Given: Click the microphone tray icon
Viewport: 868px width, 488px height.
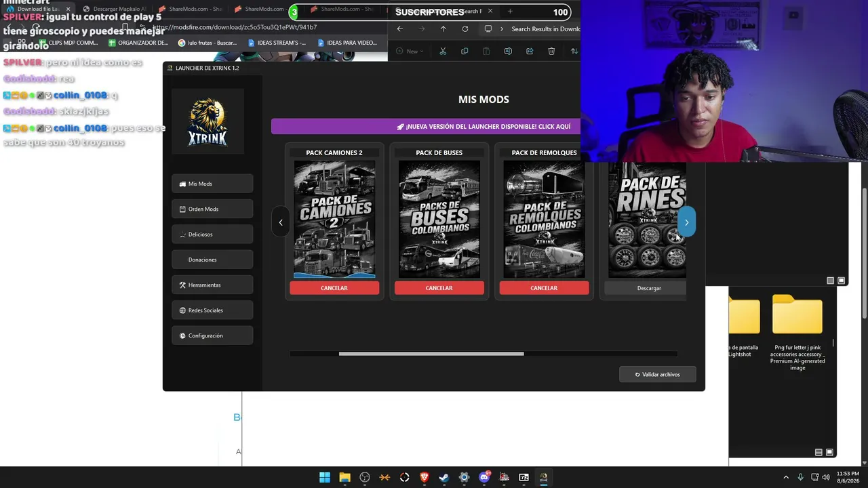Looking at the screenshot, I should (801, 477).
